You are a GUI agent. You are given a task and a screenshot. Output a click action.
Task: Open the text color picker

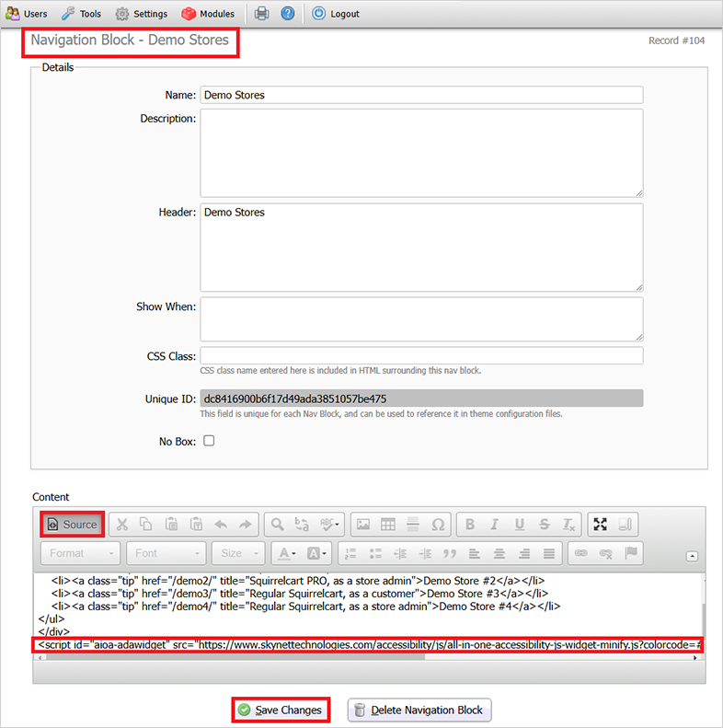click(287, 553)
